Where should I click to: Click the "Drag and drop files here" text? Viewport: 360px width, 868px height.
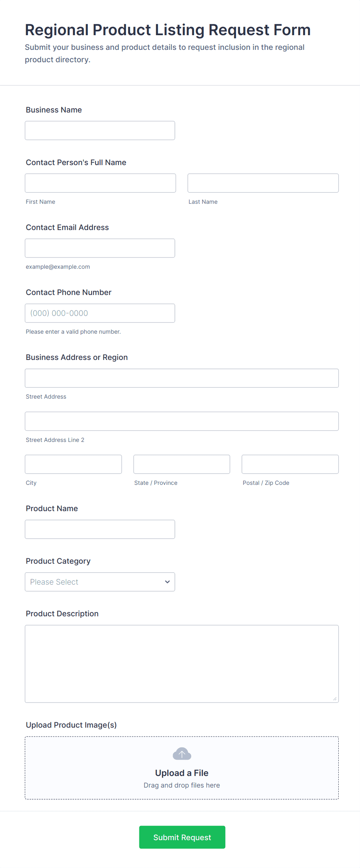[182, 785]
